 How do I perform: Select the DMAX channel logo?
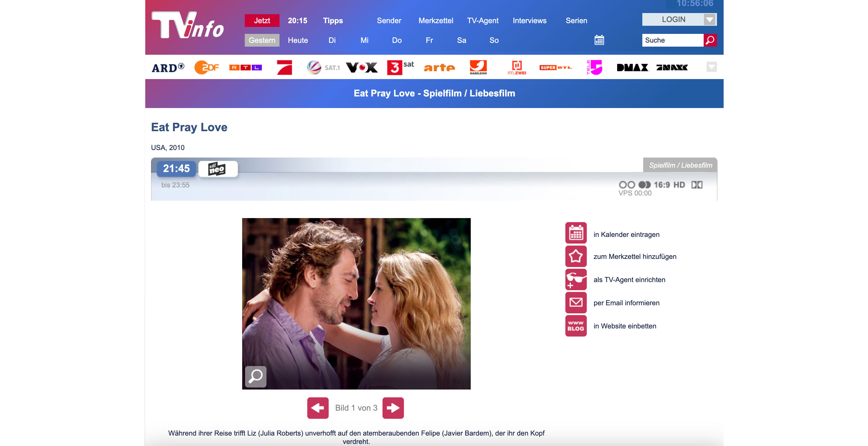pyautogui.click(x=633, y=67)
